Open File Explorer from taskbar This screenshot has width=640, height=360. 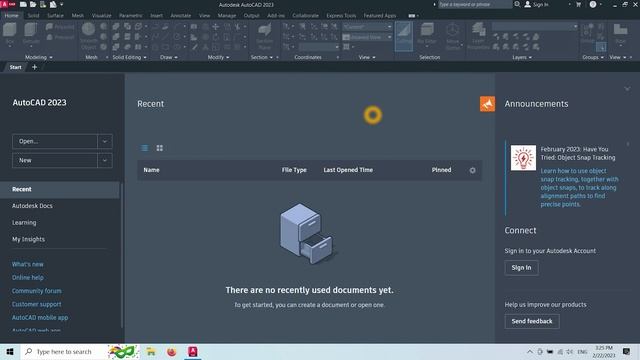[x=151, y=351]
